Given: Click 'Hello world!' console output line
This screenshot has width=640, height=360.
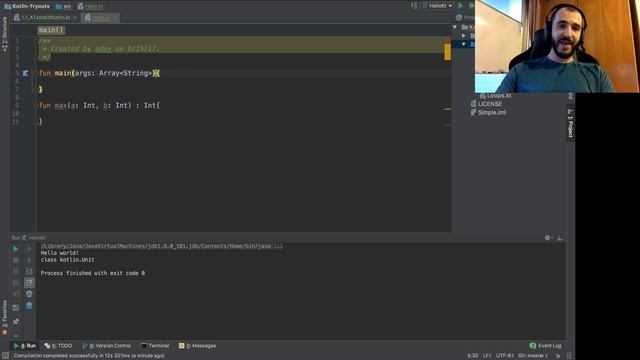Looking at the screenshot, I should point(60,253).
